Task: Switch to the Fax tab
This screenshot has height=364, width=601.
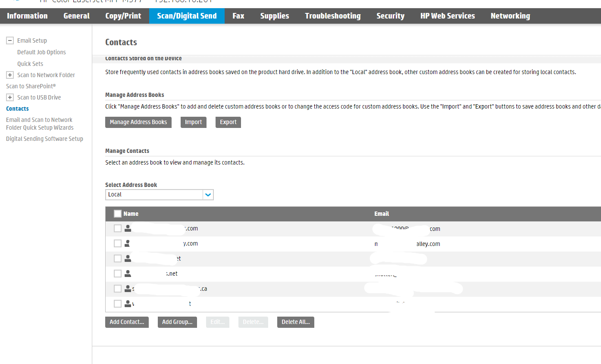Action: 238,16
